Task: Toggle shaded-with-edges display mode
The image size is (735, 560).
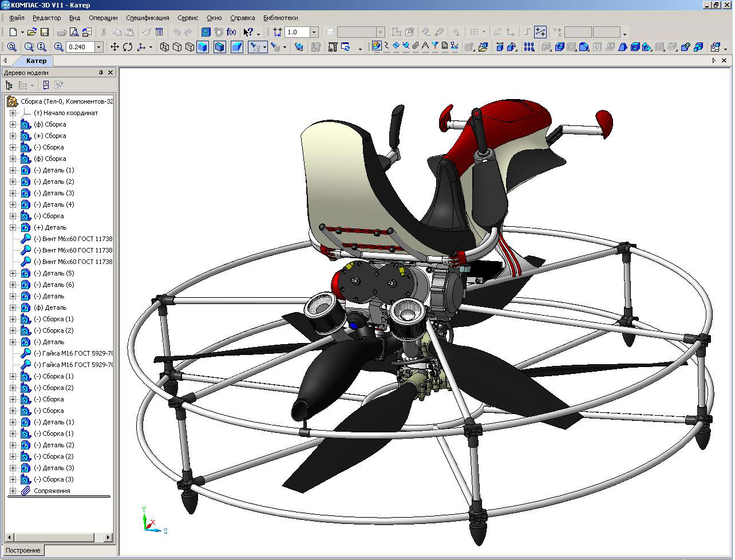Action: click(220, 47)
